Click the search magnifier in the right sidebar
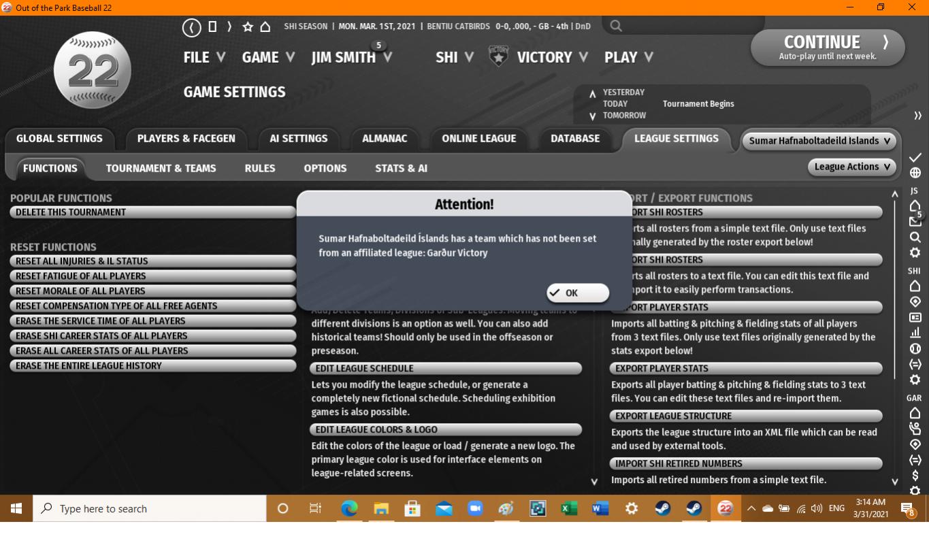This screenshot has height=560, width=929. click(x=915, y=237)
